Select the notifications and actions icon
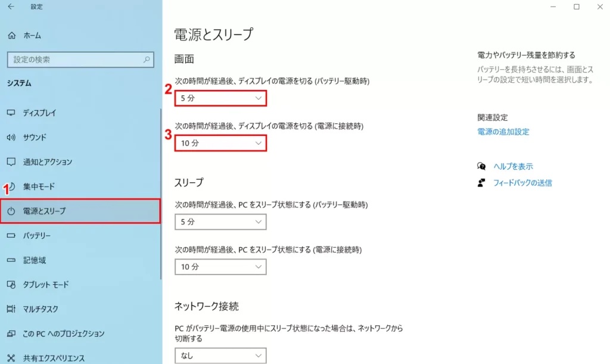 [11, 162]
